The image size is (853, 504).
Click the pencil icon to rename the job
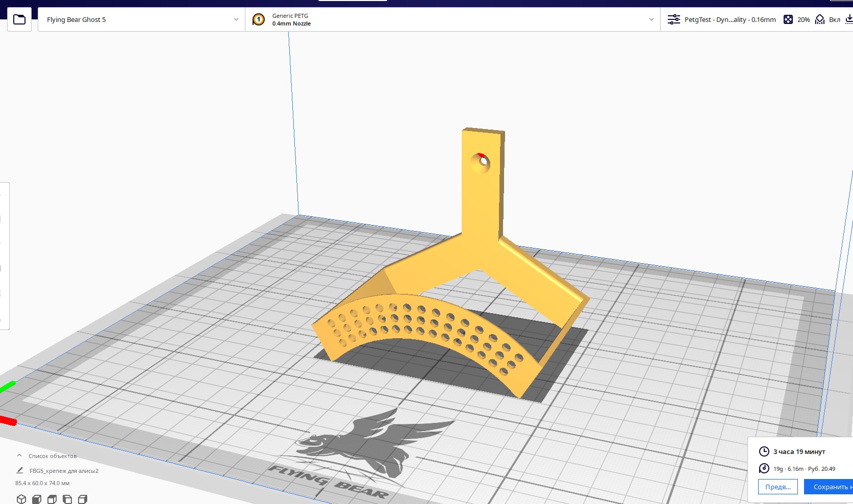pyautogui.click(x=20, y=470)
